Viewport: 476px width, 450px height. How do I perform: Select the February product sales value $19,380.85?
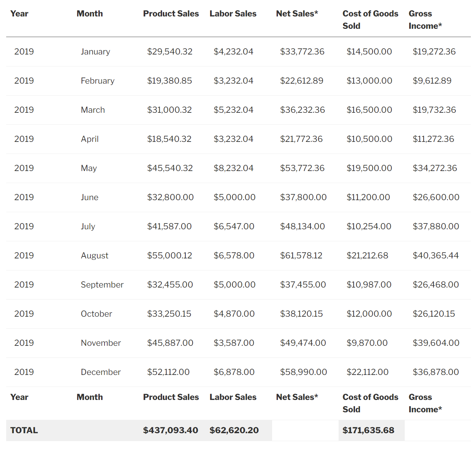pyautogui.click(x=169, y=81)
